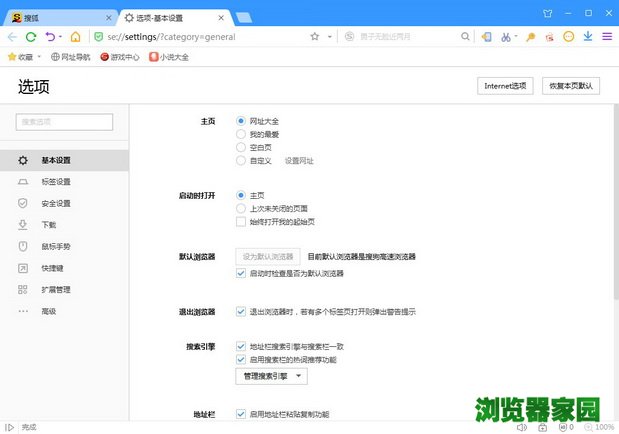Select 上次未关闭的页面 startup option
Screen dimensions: 619x434
241,208
